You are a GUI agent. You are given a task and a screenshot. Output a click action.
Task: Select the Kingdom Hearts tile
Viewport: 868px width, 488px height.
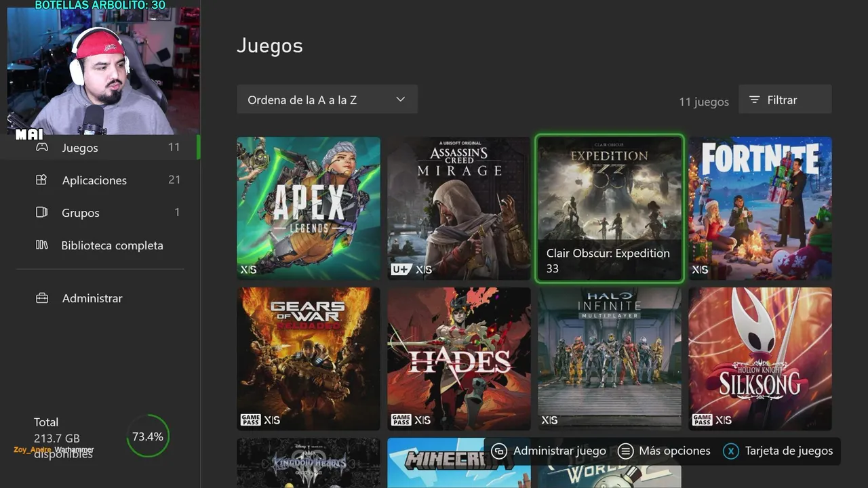click(309, 463)
